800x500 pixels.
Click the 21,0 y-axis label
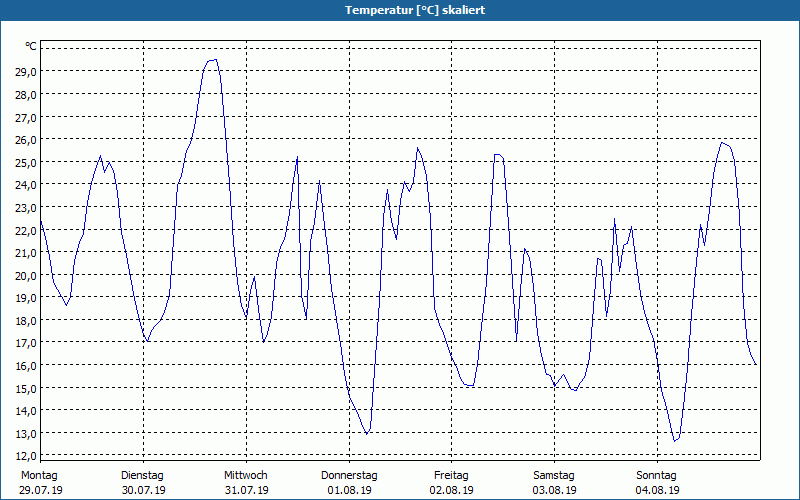point(26,253)
